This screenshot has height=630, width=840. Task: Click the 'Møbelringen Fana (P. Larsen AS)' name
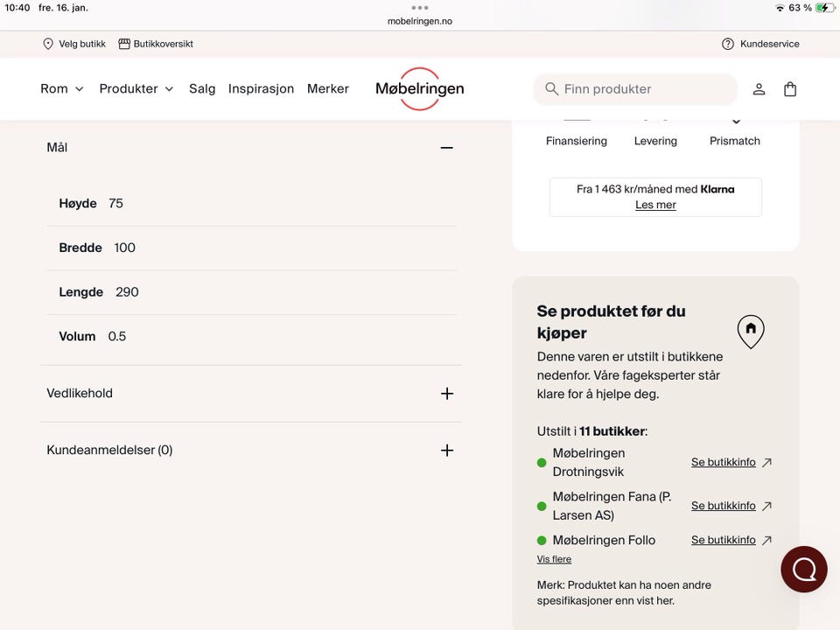pyautogui.click(x=612, y=506)
